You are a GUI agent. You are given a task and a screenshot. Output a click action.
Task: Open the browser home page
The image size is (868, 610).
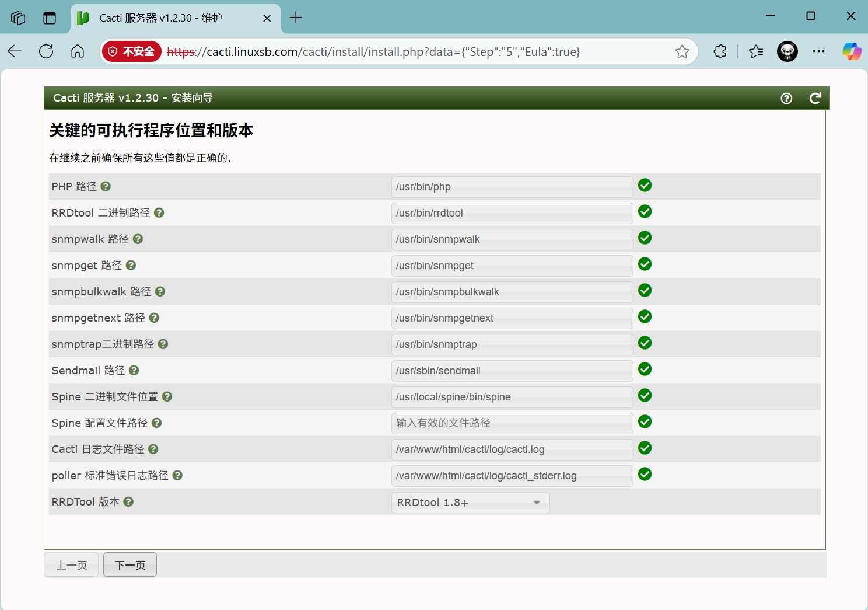[x=78, y=51]
